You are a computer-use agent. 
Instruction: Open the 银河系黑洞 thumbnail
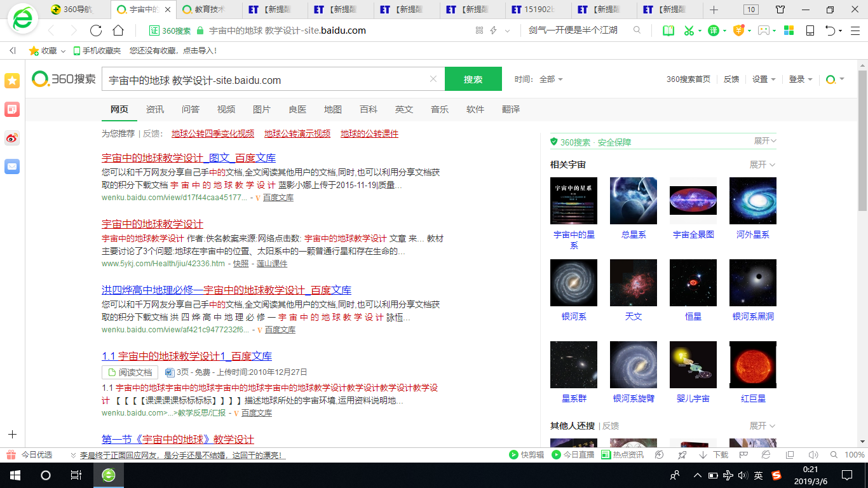pos(753,283)
